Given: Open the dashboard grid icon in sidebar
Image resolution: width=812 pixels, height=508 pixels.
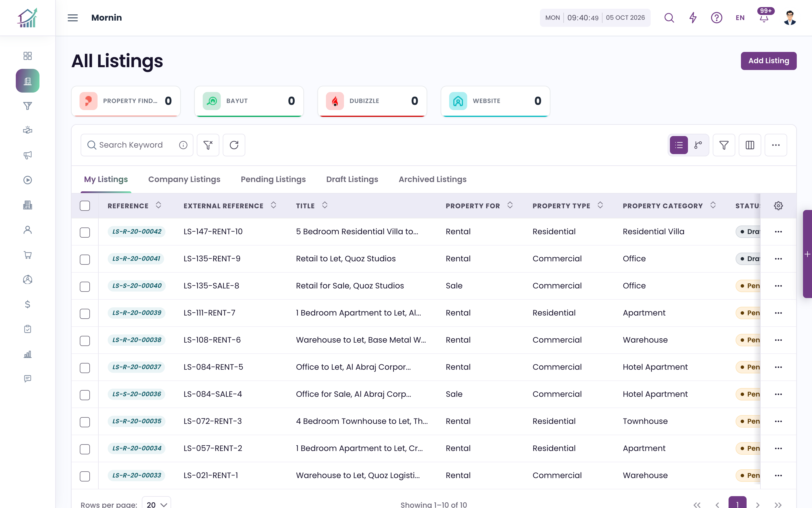Looking at the screenshot, I should (x=28, y=56).
